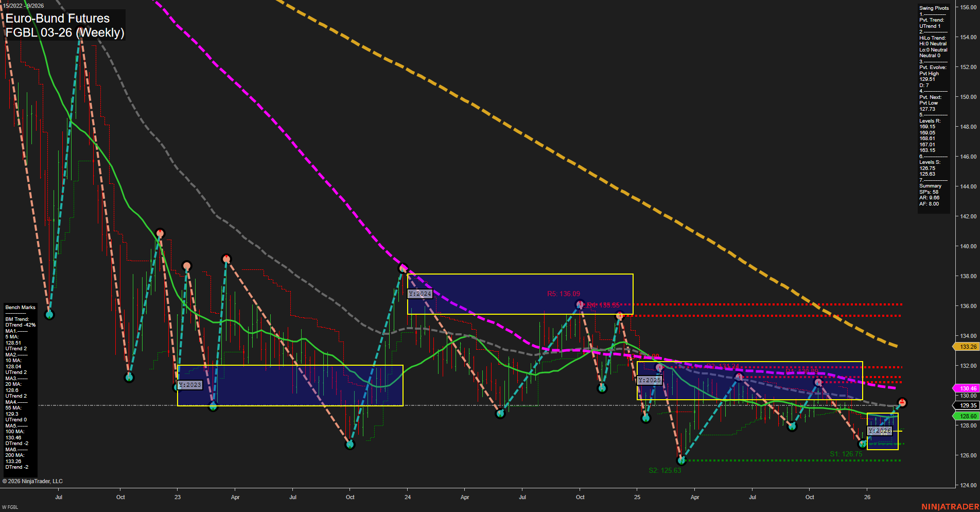Click the teal pivot low marker below S2 125.63
This screenshot has width=980, height=512.
(680, 461)
